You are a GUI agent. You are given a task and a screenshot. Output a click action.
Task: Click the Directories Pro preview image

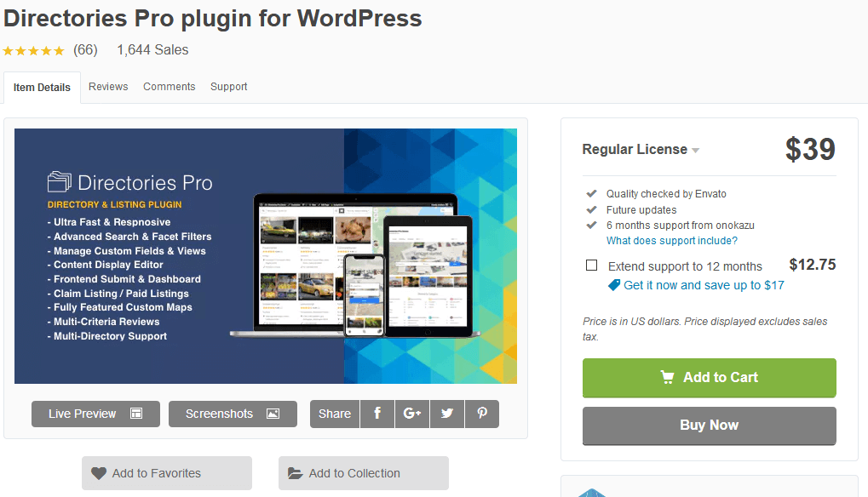point(266,256)
